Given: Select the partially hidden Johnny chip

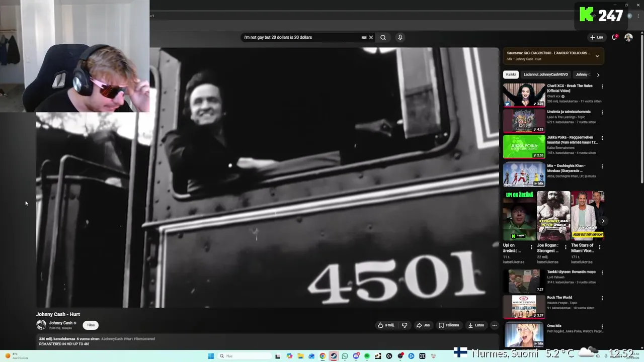Looking at the screenshot, I should [583, 74].
